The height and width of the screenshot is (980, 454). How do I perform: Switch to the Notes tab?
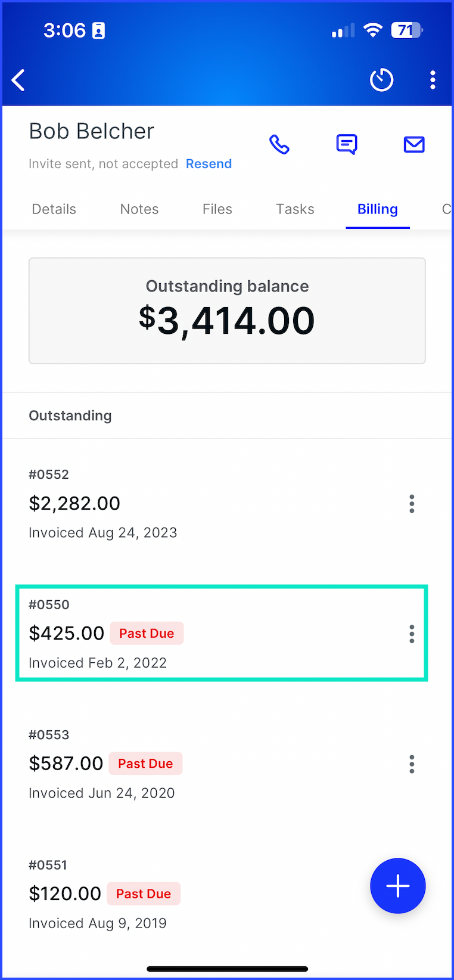coord(139,209)
